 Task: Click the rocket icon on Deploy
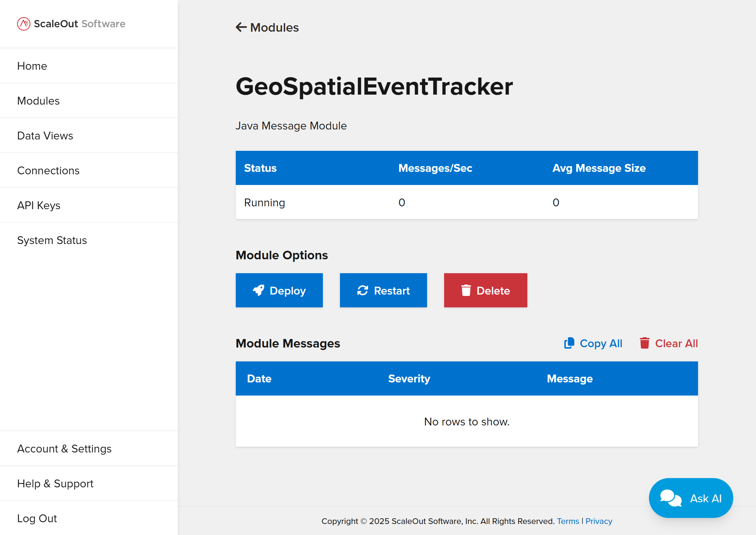pos(259,290)
